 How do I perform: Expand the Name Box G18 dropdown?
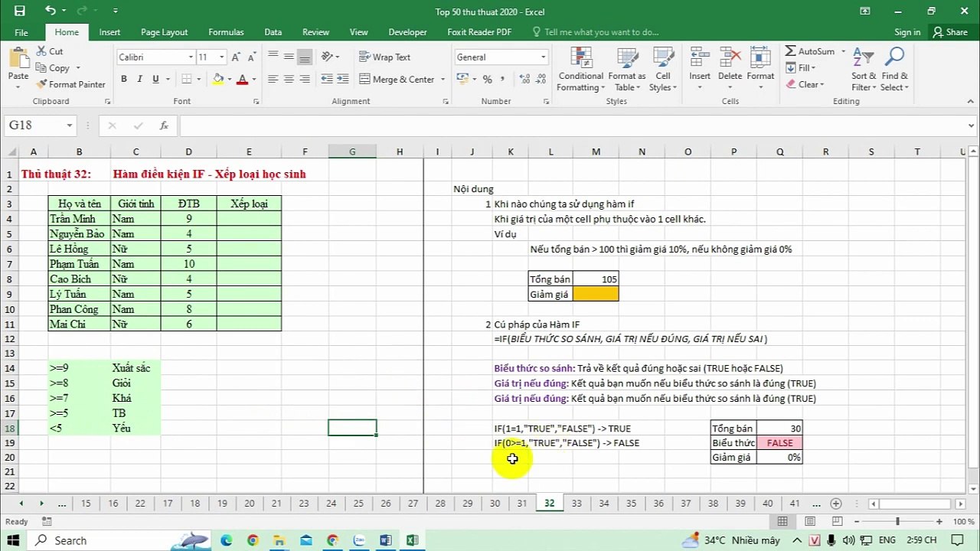(70, 126)
